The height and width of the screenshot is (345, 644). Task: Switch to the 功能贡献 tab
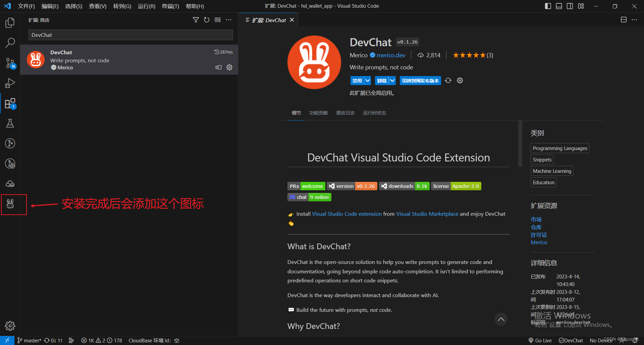pyautogui.click(x=319, y=113)
